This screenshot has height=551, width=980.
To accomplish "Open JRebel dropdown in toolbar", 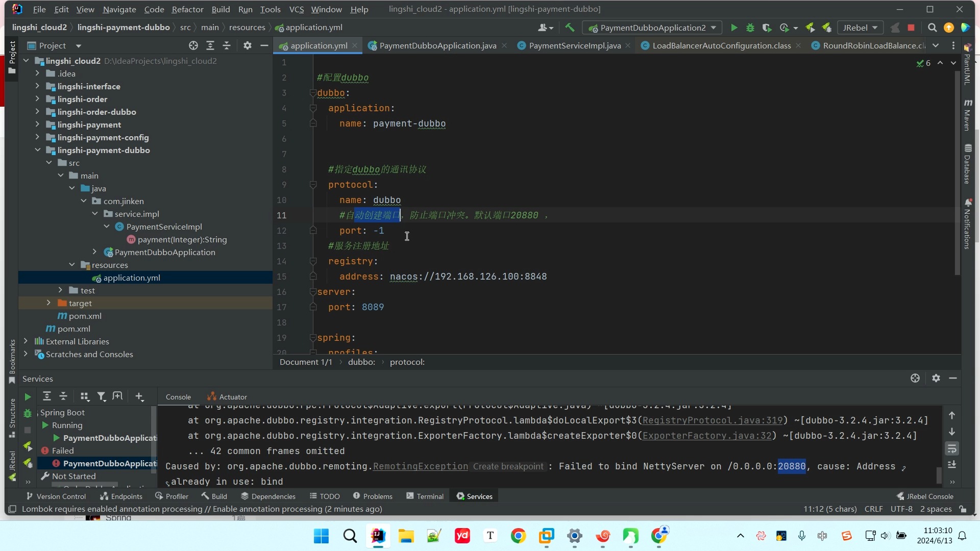I will [x=860, y=28].
